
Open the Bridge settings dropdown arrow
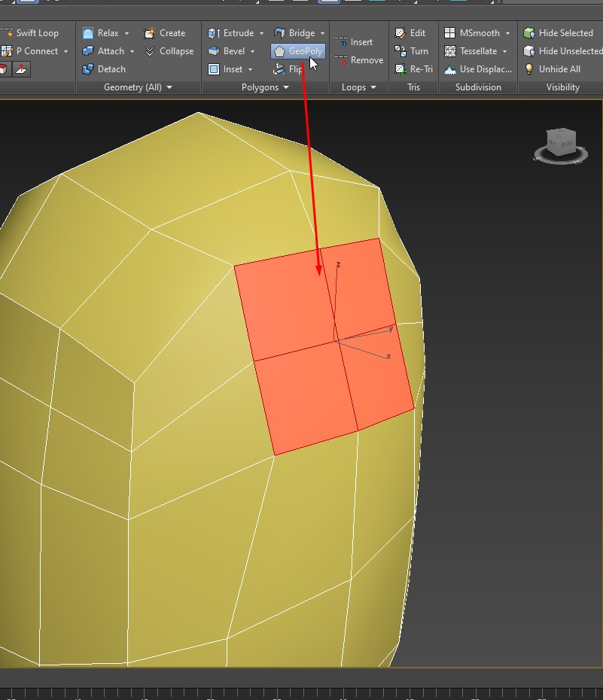322,33
